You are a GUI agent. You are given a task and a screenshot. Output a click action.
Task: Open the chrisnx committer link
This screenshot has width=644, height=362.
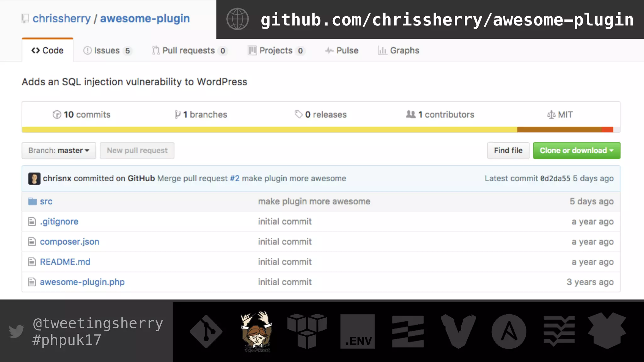coord(57,178)
